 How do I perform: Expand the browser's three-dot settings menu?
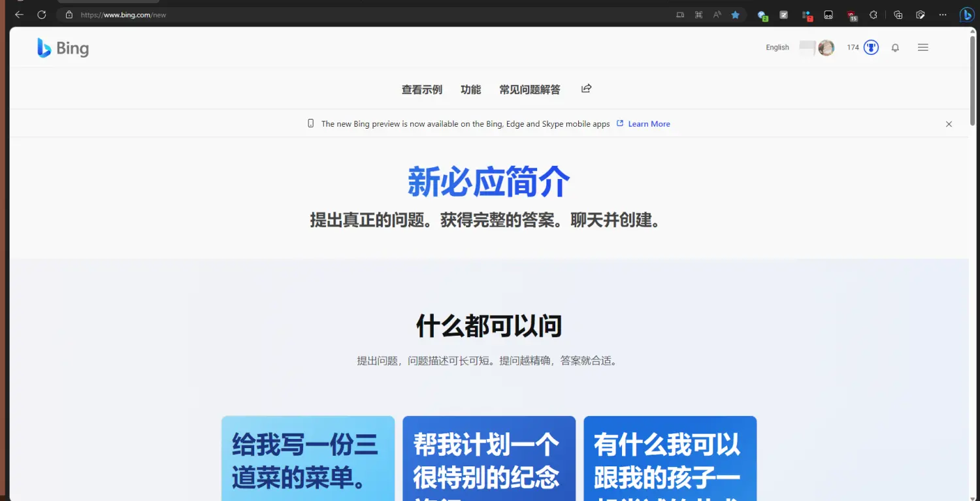942,14
